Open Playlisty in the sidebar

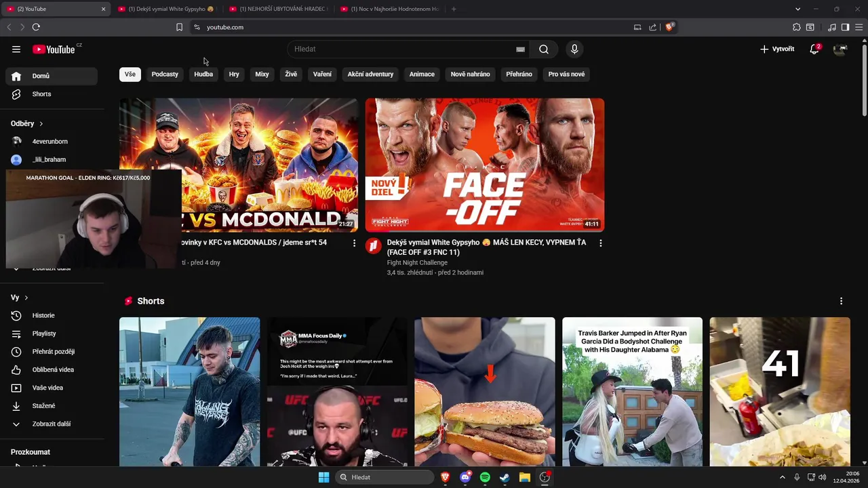pos(52,333)
